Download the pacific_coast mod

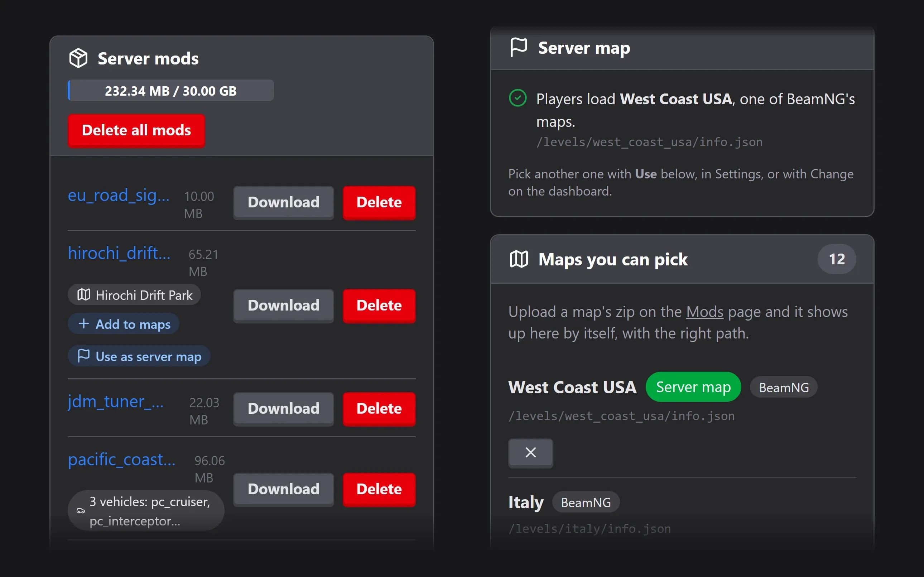coord(283,489)
